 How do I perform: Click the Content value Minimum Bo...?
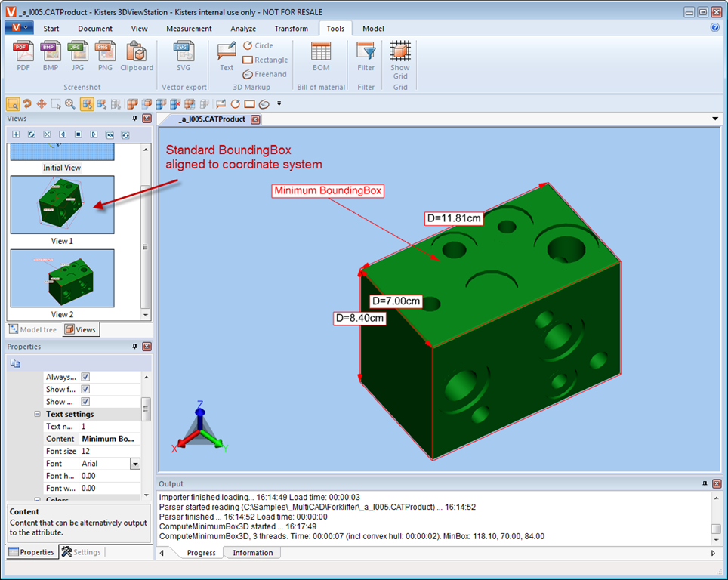(x=110, y=439)
